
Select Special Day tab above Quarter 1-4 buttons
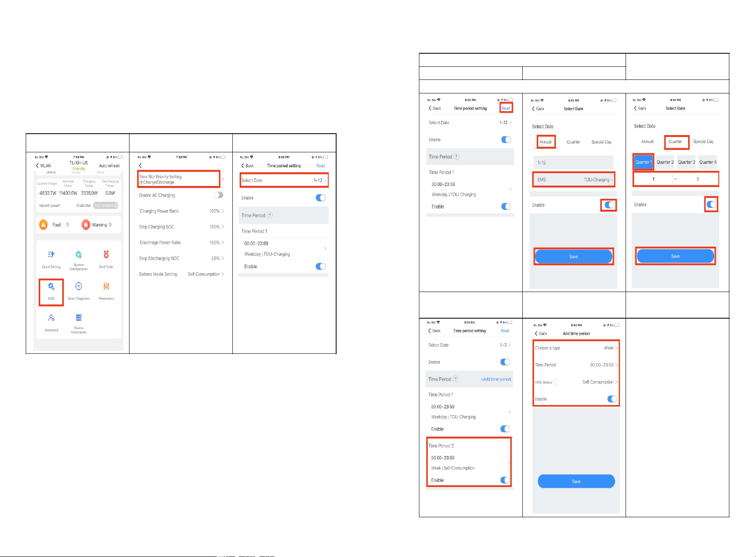tap(703, 142)
